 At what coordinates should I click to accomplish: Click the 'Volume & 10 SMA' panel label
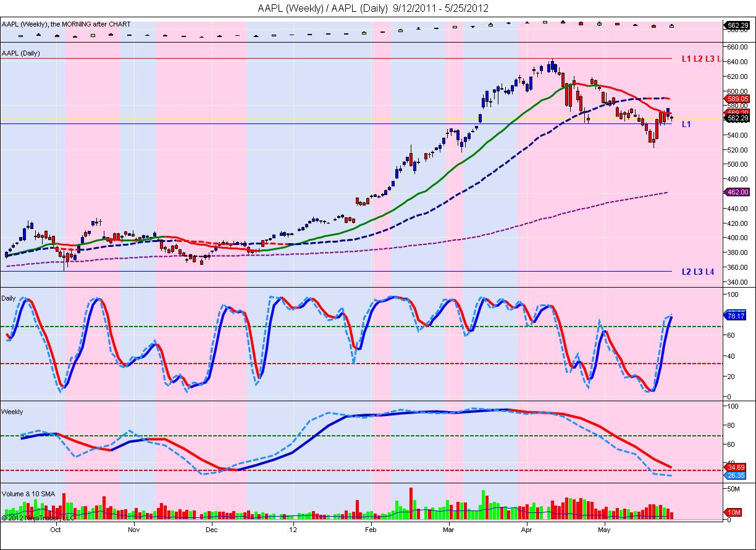pyautogui.click(x=28, y=493)
